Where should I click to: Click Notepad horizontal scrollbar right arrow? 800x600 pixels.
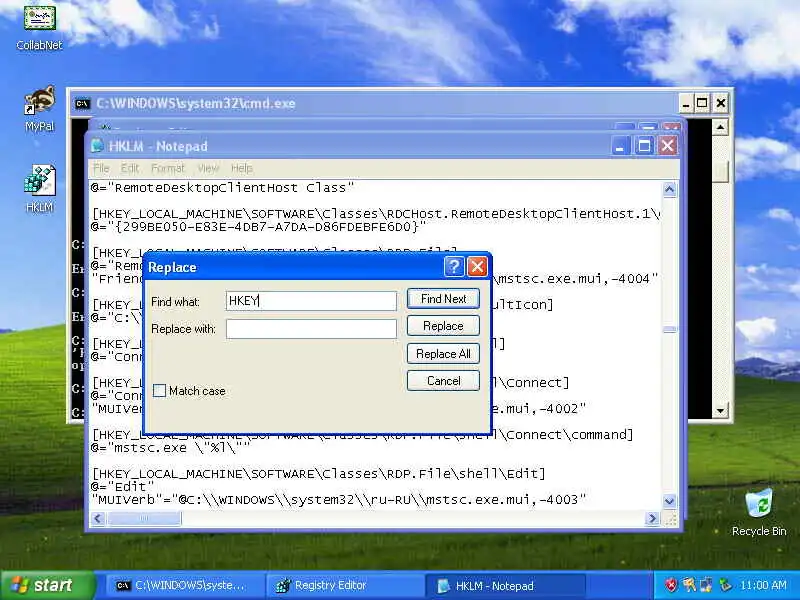(652, 519)
